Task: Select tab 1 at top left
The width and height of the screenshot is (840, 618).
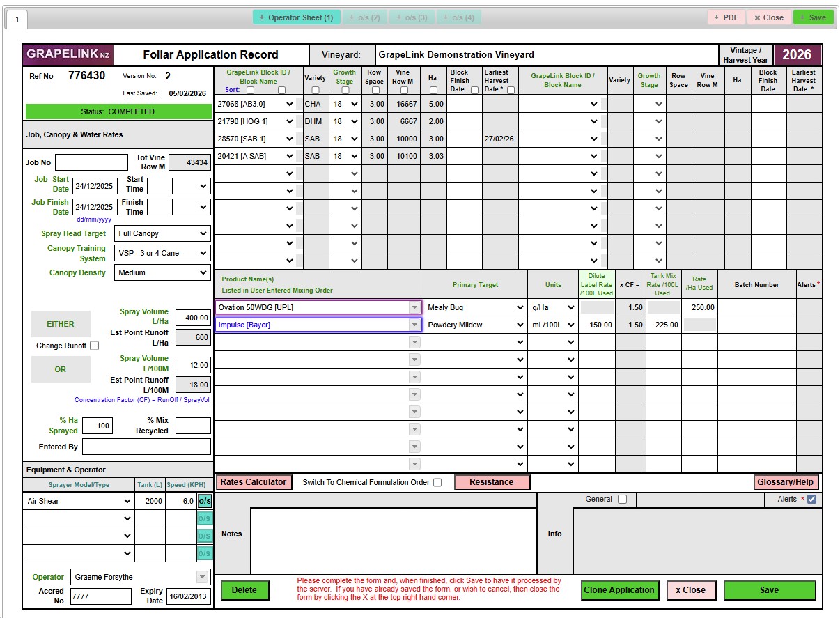Action: 17,20
